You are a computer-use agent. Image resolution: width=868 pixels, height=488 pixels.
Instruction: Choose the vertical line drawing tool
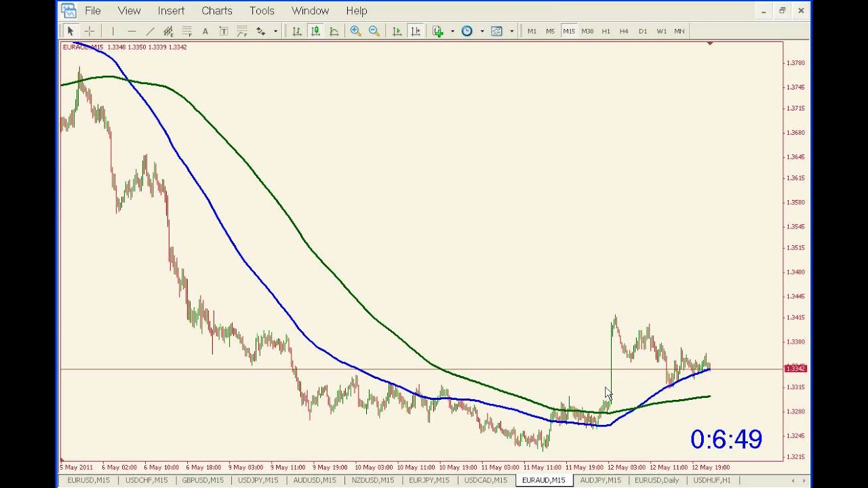click(x=113, y=31)
